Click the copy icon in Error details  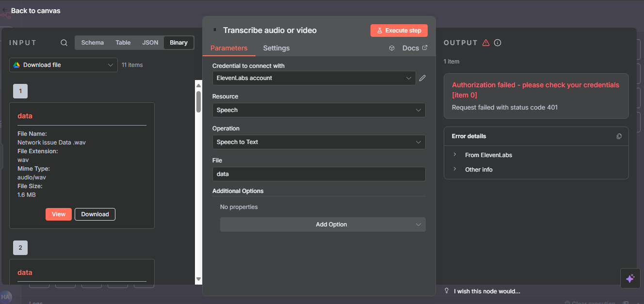(619, 136)
